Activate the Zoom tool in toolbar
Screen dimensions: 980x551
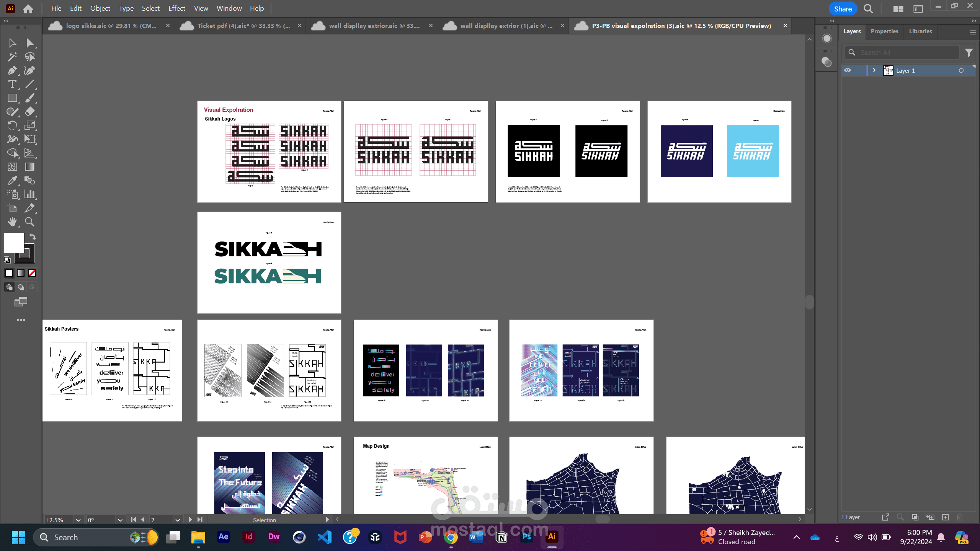pyautogui.click(x=29, y=222)
